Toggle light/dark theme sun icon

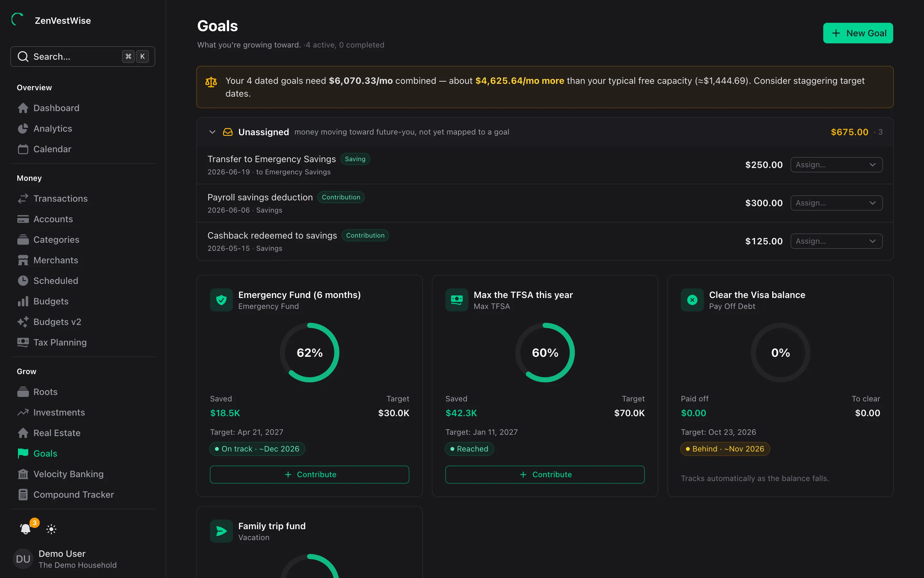pyautogui.click(x=51, y=529)
